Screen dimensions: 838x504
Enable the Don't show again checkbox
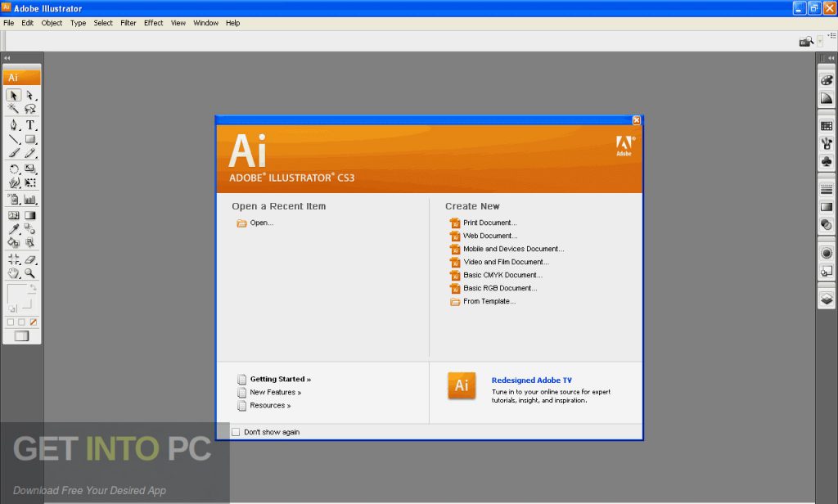pos(236,432)
